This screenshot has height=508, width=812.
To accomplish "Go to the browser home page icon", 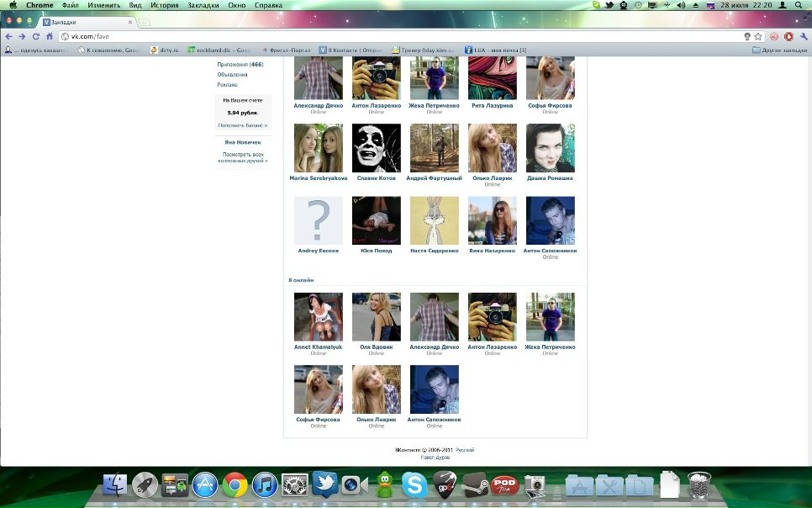I will 50,36.
